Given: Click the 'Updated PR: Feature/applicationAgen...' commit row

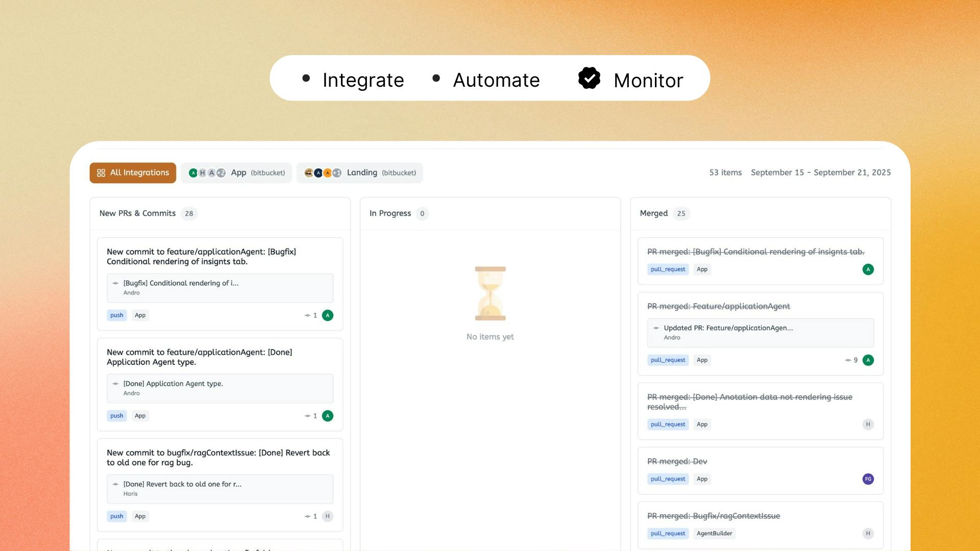Looking at the screenshot, I should pos(761,333).
